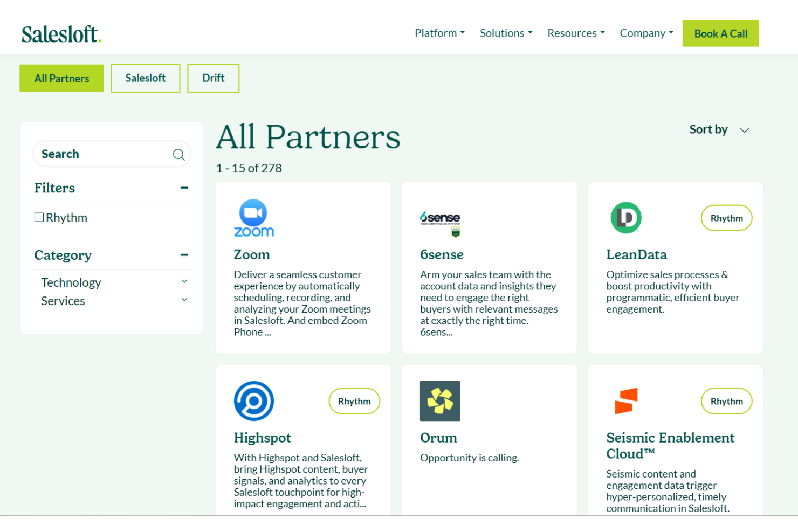Open the Zoom logo
This screenshot has width=798, height=532.
254,218
